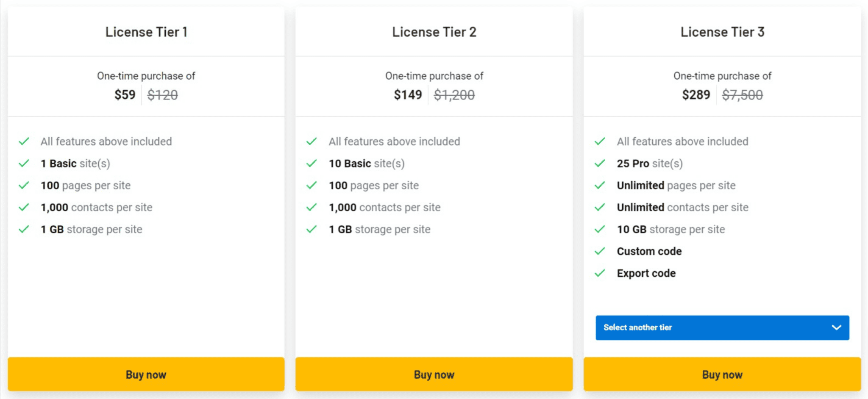This screenshot has height=399, width=868.
Task: Click the green check next to Custom code
Action: (600, 251)
